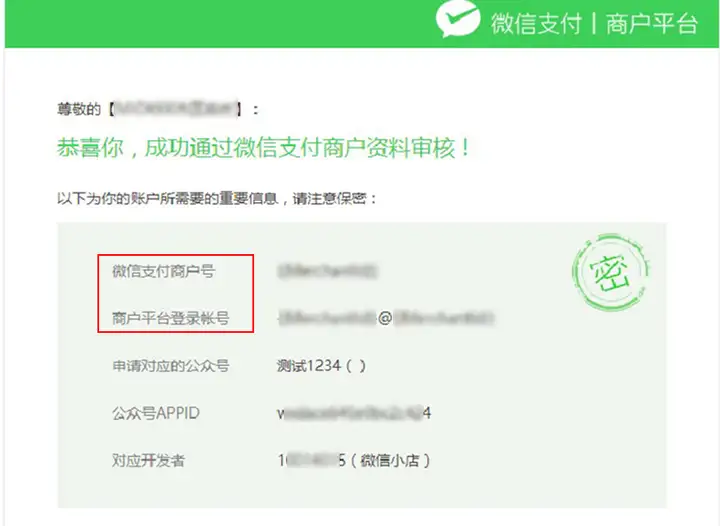Select the 微信支付商户号 label
Screen dimensions: 720x526
(163, 271)
